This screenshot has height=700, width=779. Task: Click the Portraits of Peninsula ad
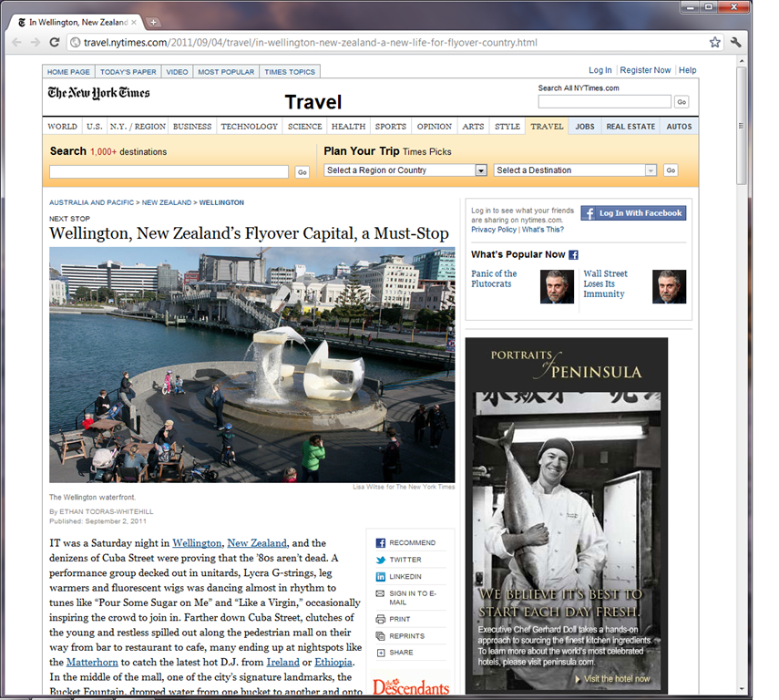(567, 516)
